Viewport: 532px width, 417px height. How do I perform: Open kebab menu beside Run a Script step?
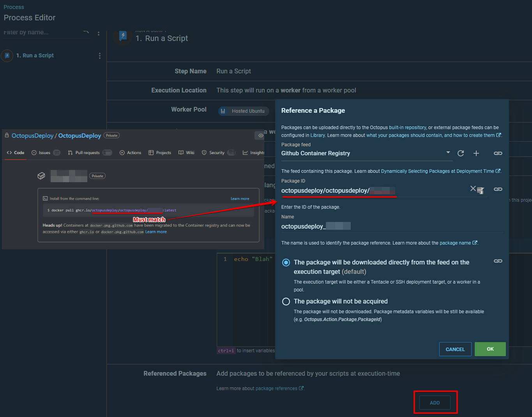pos(100,55)
